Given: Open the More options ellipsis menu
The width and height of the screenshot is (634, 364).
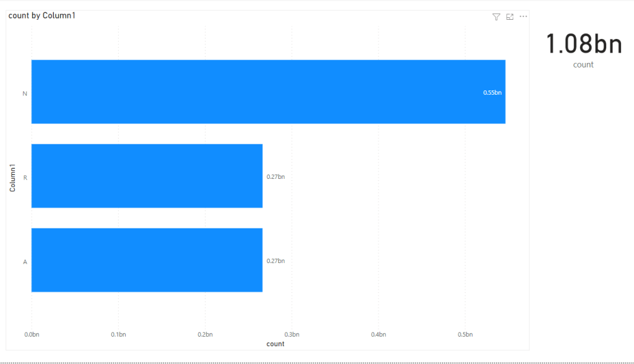Looking at the screenshot, I should pyautogui.click(x=523, y=17).
